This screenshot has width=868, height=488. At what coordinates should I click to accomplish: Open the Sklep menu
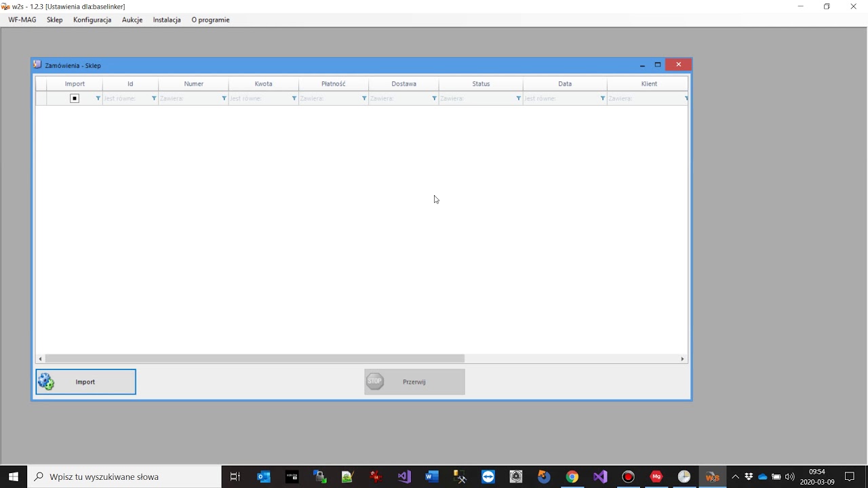pyautogui.click(x=55, y=20)
